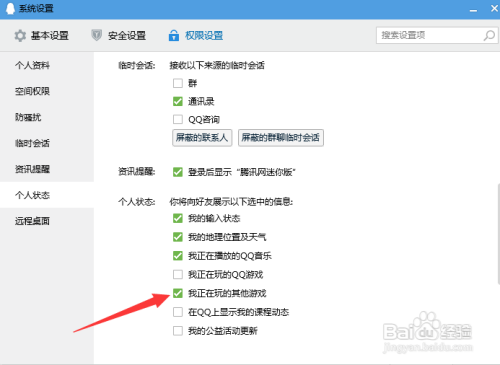
Task: Jump to 临时会话 in the sidebar
Action: (47, 143)
